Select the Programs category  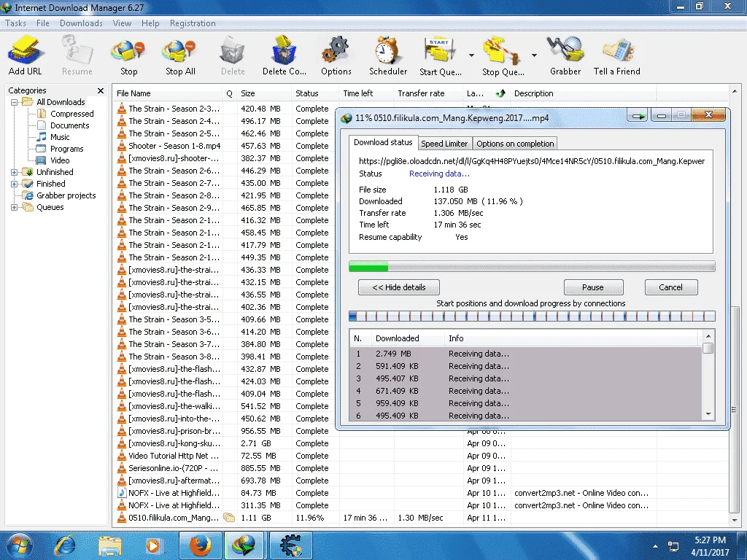pos(66,149)
